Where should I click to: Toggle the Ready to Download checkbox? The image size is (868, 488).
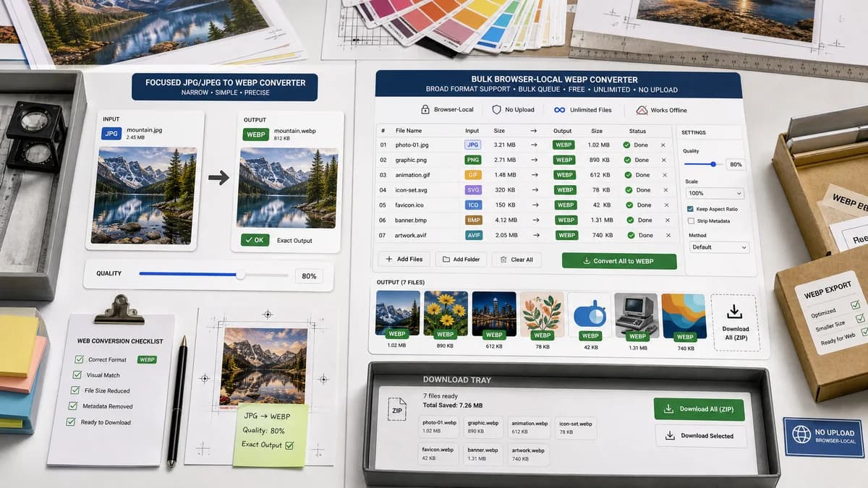(x=71, y=421)
